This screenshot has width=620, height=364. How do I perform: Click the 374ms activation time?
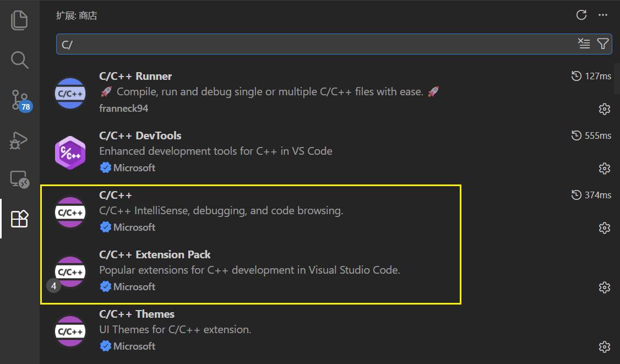[591, 194]
